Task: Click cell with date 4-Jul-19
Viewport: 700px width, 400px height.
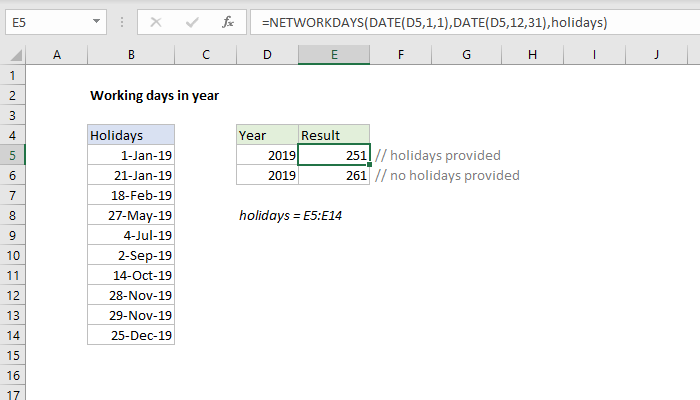Action: [131, 235]
